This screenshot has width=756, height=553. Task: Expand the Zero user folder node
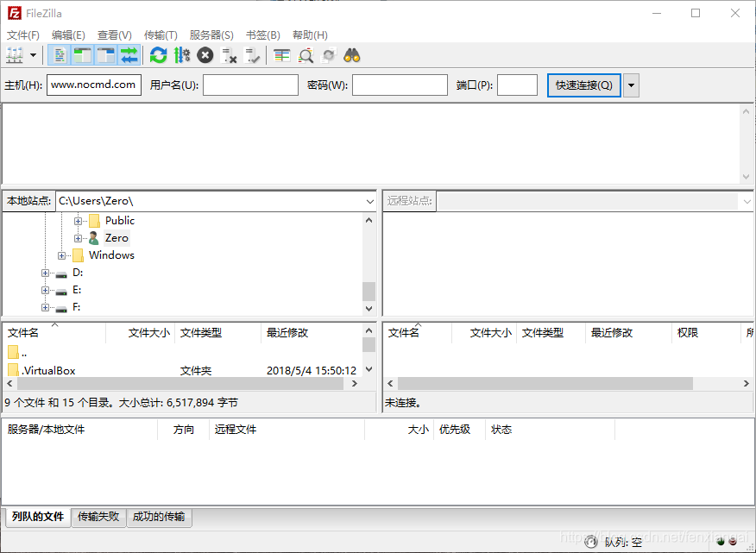(x=78, y=239)
